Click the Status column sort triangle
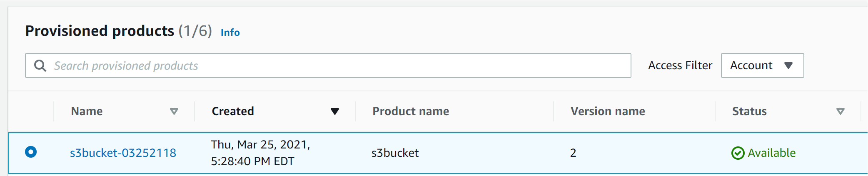This screenshot has width=868, height=176. [841, 111]
